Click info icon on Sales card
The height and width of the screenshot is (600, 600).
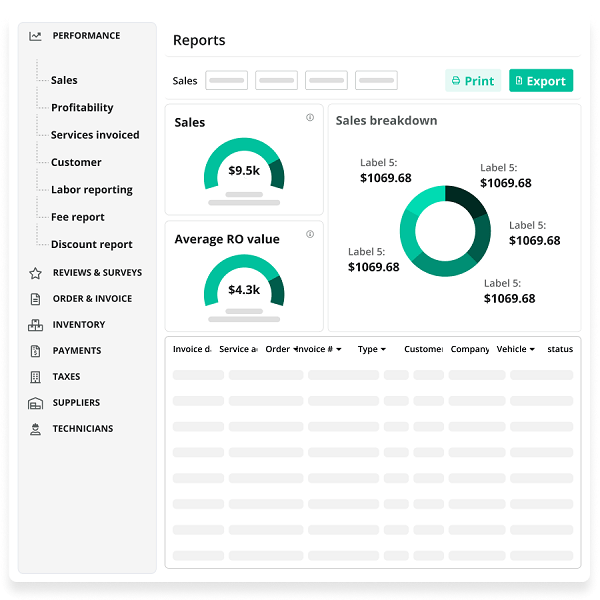310,118
